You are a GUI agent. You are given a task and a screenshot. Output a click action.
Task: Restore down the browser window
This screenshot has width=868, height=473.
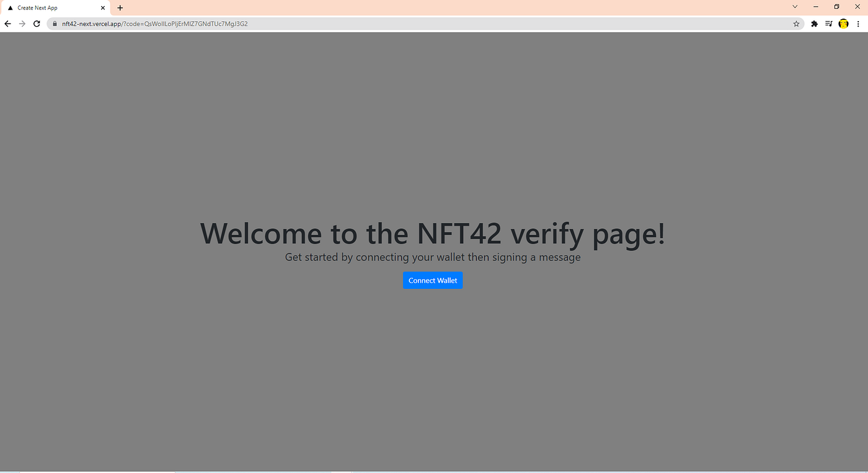coord(836,7)
